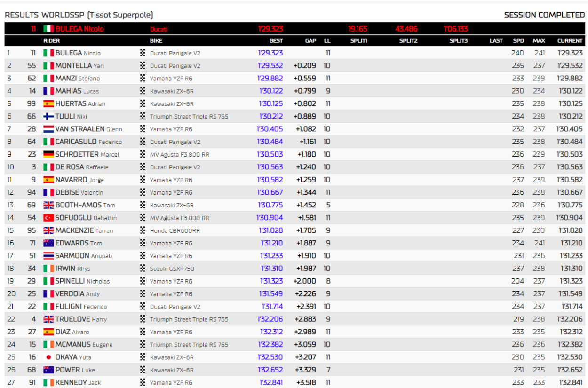Select the RIDER column header
This screenshot has width=588, height=388.
click(52, 41)
